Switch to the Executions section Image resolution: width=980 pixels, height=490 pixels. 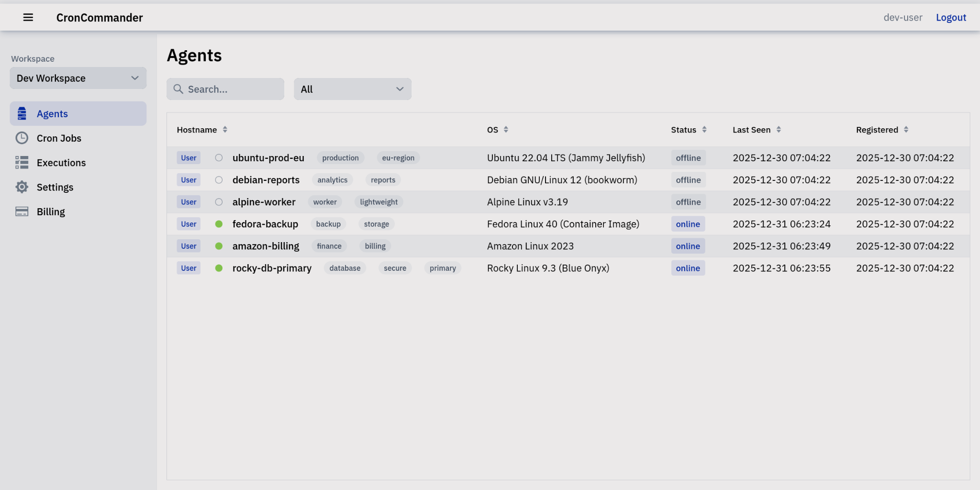pyautogui.click(x=61, y=162)
